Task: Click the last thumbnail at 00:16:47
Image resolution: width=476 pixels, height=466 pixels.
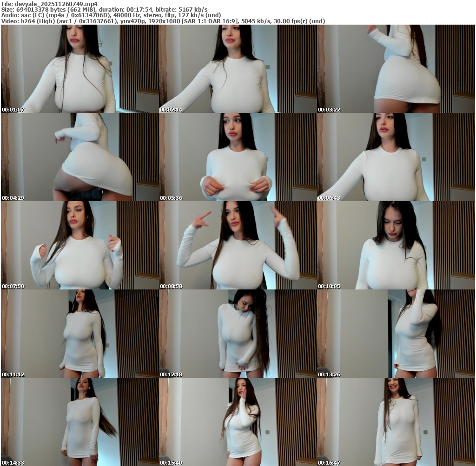Action: click(396, 422)
